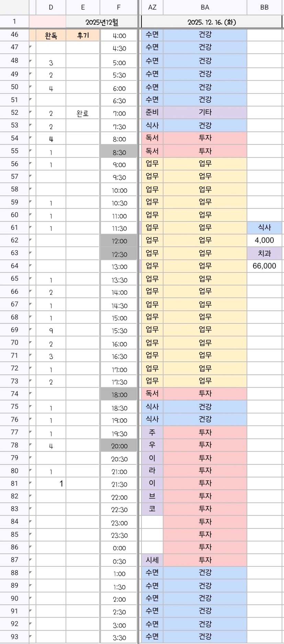Select the 준비 activity cell

tap(152, 112)
